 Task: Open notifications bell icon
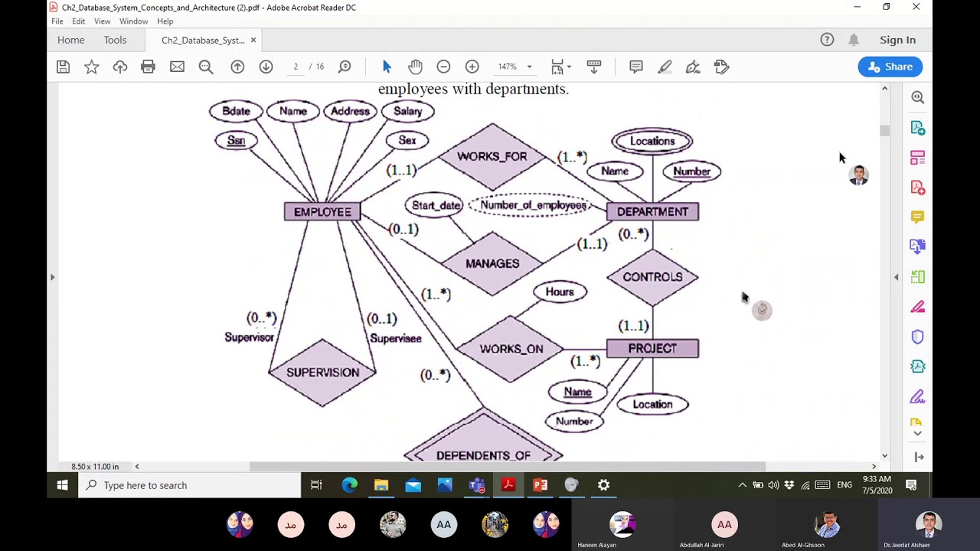click(x=853, y=40)
